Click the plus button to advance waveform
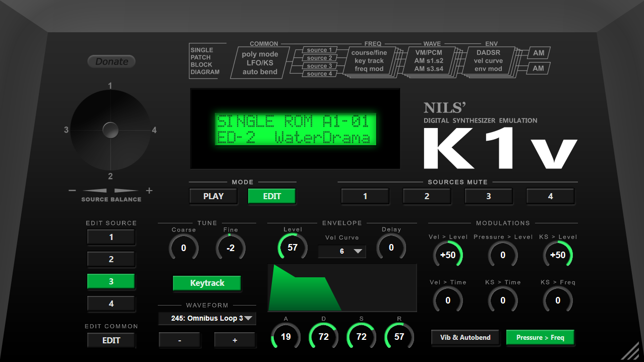Image resolution: width=644 pixels, height=362 pixels. 235,340
